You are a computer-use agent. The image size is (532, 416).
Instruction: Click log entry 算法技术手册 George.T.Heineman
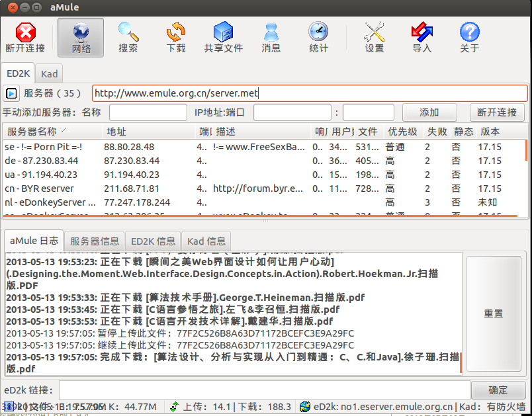[x=185, y=298]
